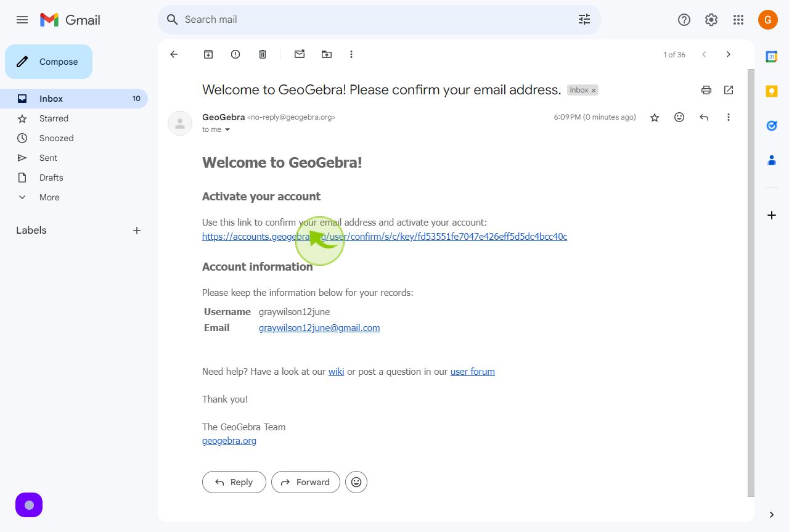Screen dimensions: 789x532
Task: Move email to a folder
Action: point(327,54)
